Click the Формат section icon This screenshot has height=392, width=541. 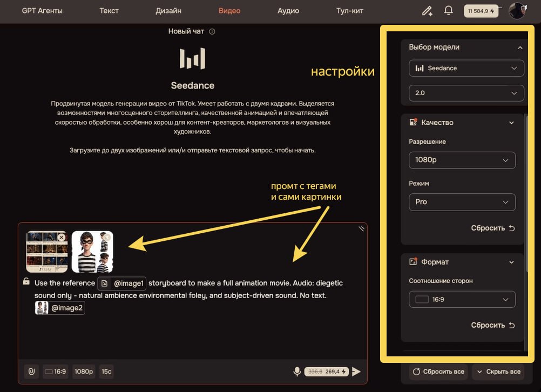pos(413,261)
